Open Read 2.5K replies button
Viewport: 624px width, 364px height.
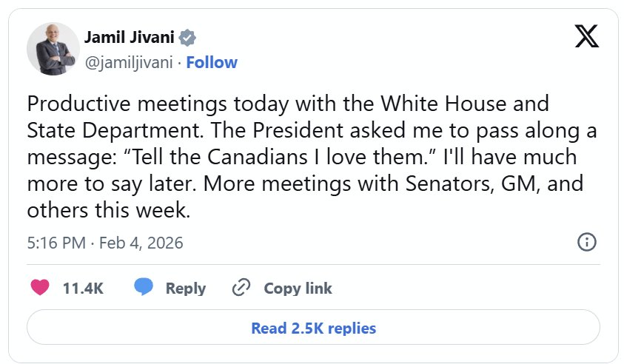pyautogui.click(x=313, y=328)
